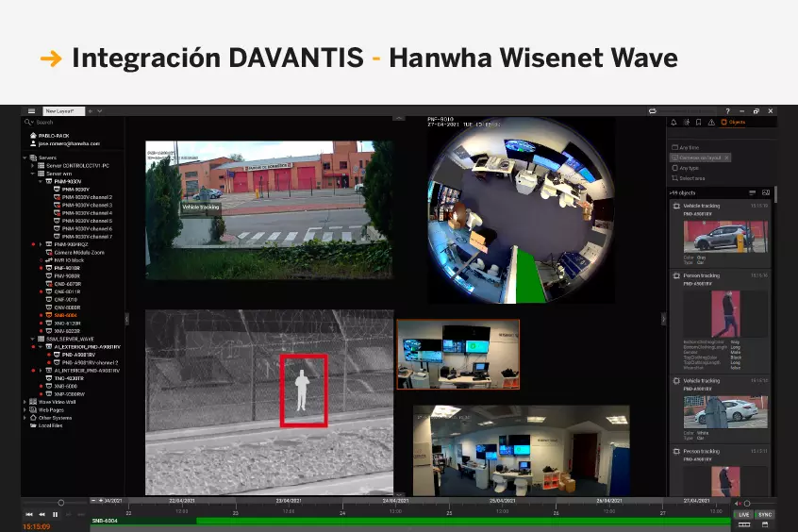Screen dimensions: 798x532
Task: Select the PABLO-RACK system entry
Action: point(49,136)
